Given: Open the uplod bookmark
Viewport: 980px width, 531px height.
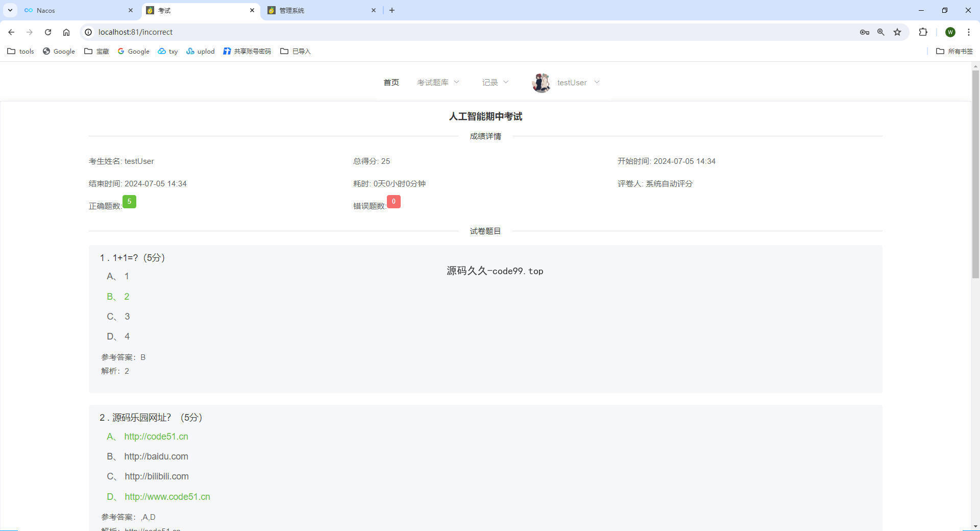Looking at the screenshot, I should coord(200,51).
